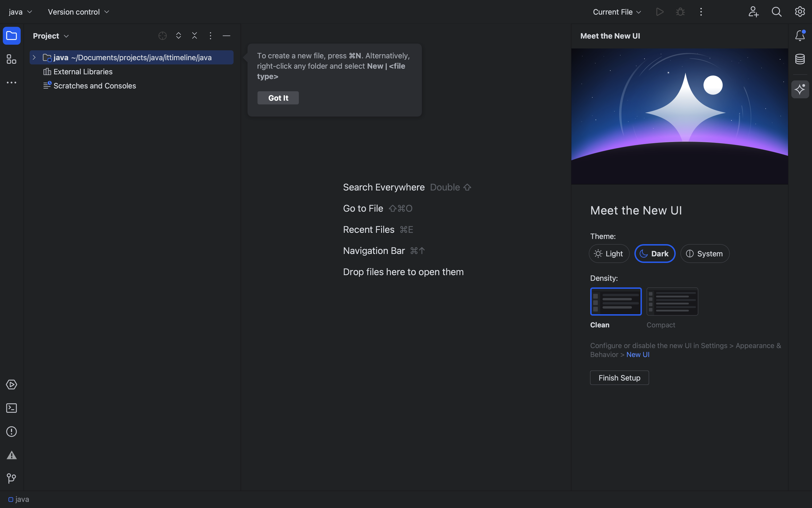Collapse all in Project panel
812x508 pixels.
pos(195,36)
